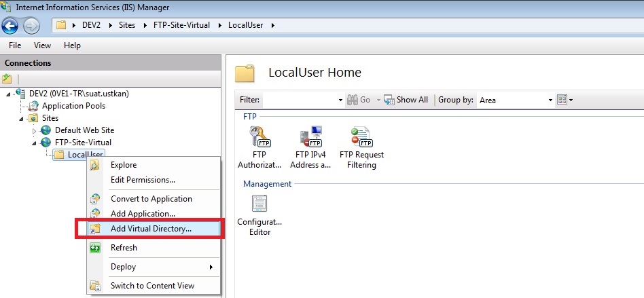Viewport: 644px width, 298px height.
Task: Click the IIS Manager title bar app icon
Action: [6, 7]
